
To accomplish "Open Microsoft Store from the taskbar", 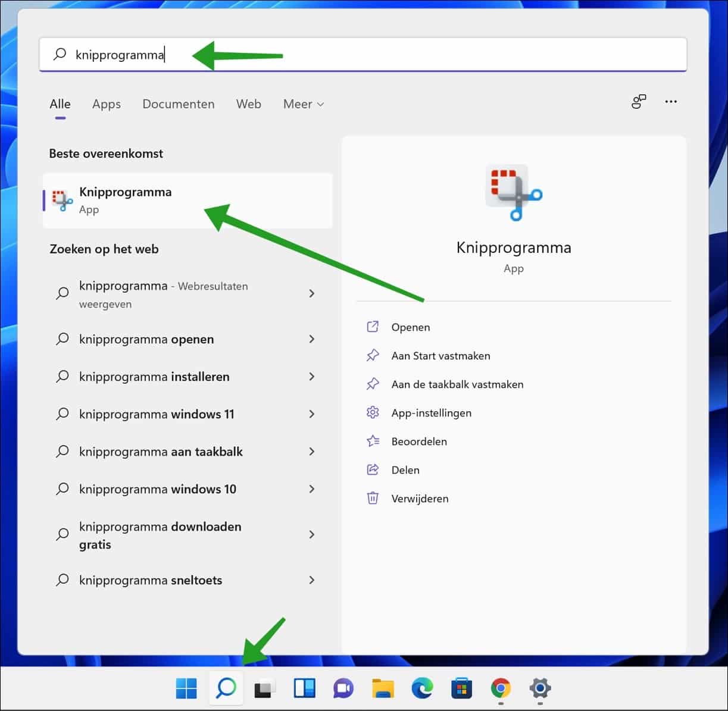I will click(x=462, y=688).
